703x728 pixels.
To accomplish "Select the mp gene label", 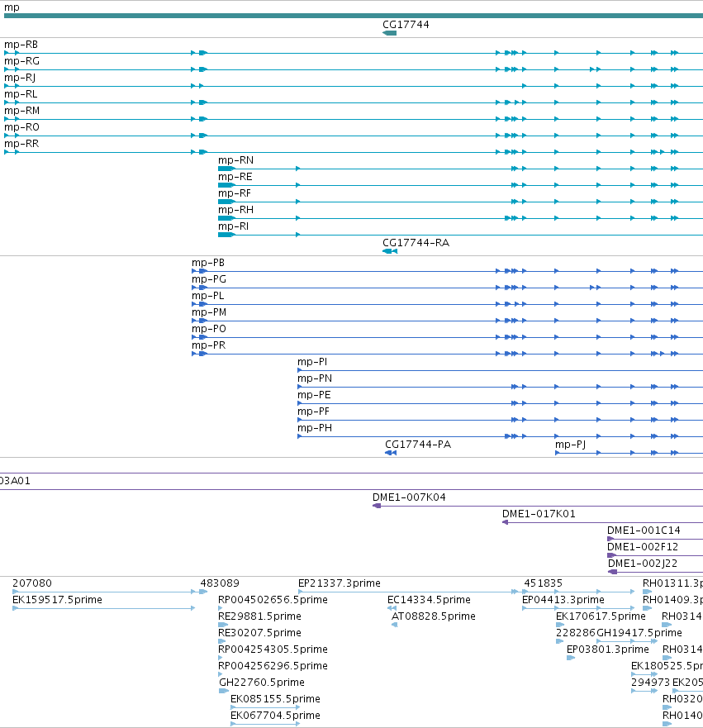I will [12, 7].
